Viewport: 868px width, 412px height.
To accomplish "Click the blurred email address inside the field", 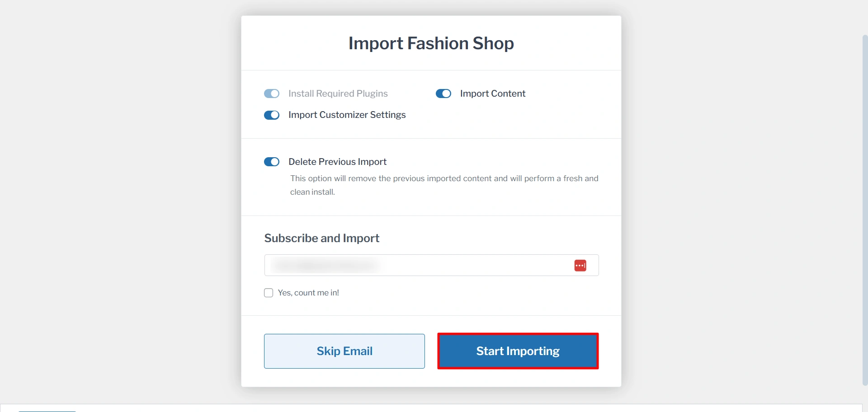I will [x=325, y=265].
